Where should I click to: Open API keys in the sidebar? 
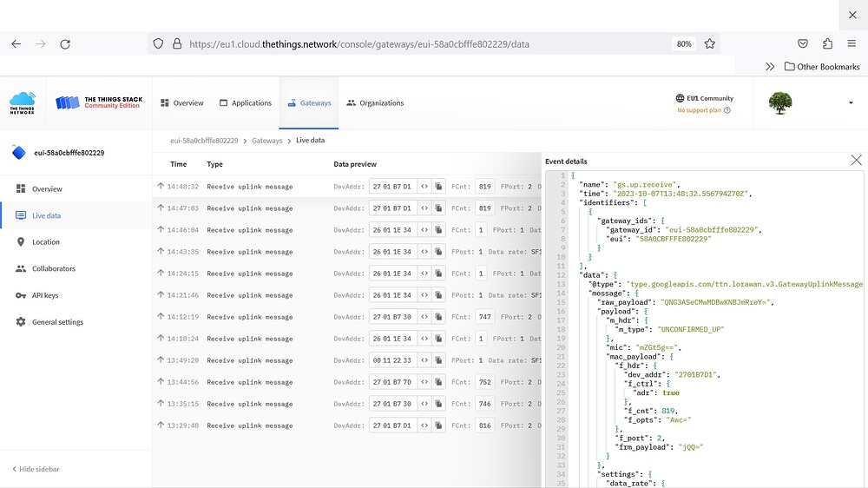pos(76,295)
